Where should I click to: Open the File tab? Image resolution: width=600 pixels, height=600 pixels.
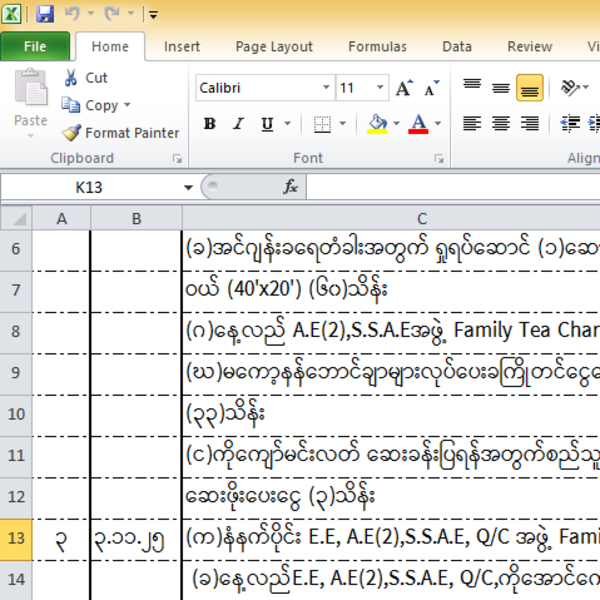35,46
